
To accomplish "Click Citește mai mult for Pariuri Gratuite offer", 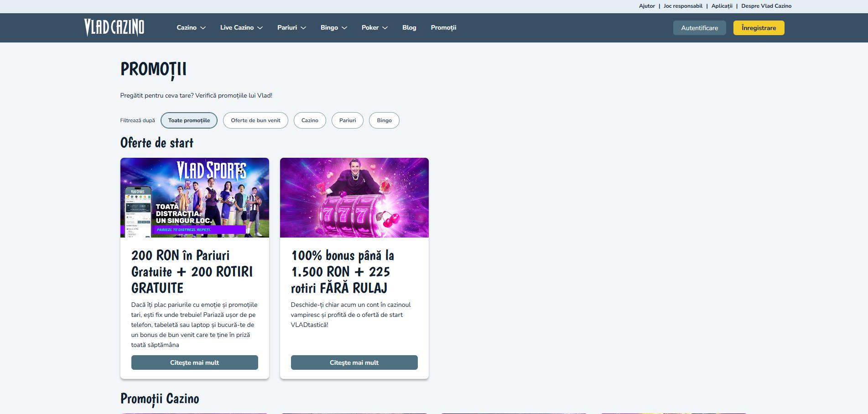I will tap(195, 362).
